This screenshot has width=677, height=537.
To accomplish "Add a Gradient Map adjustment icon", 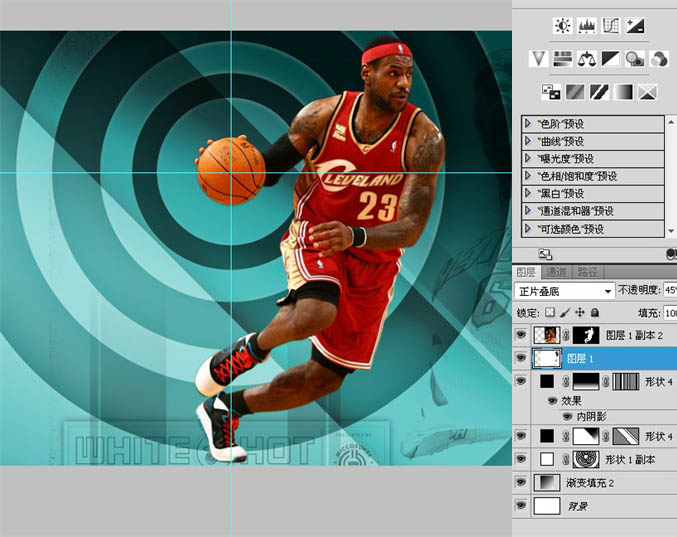I will tap(623, 92).
